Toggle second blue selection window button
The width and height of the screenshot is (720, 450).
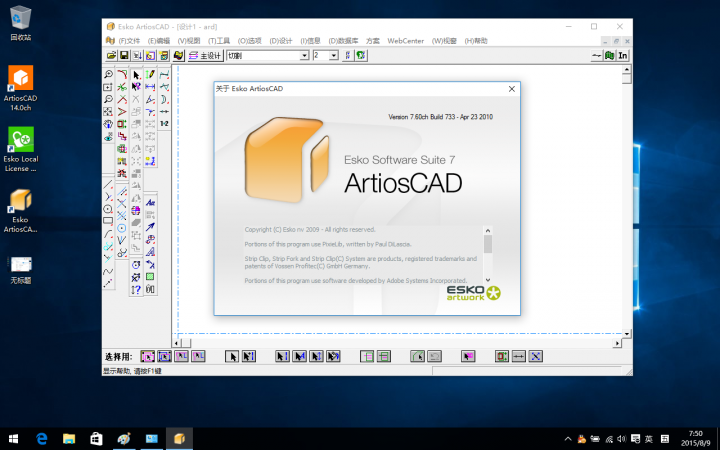tap(164, 356)
